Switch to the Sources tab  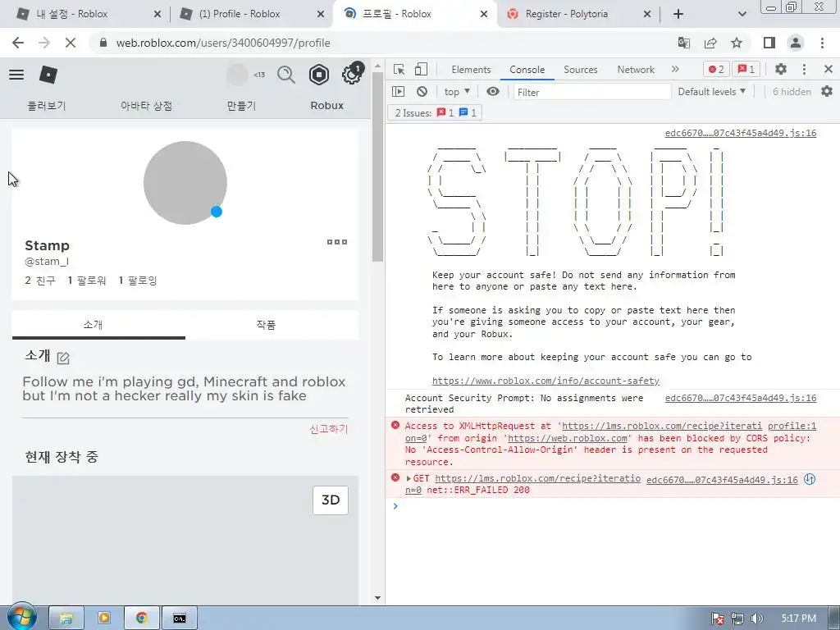coord(580,70)
